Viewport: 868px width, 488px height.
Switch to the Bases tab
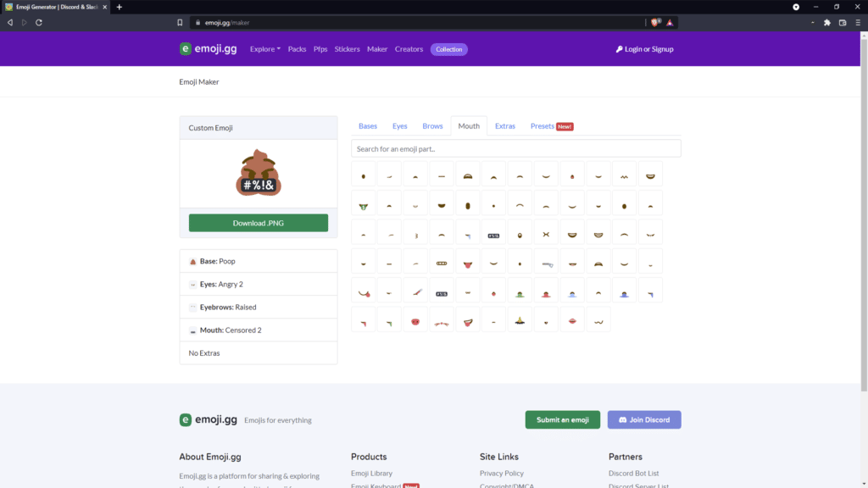pos(368,126)
